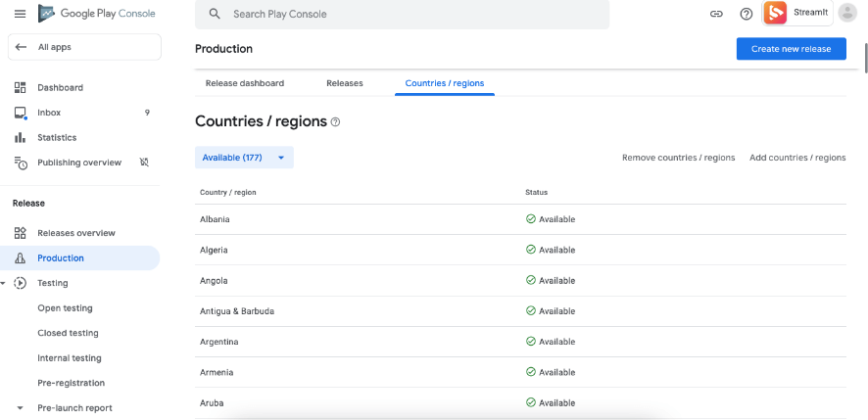Click the user account avatar
Viewport: 868px width, 420px height.
[x=847, y=14]
